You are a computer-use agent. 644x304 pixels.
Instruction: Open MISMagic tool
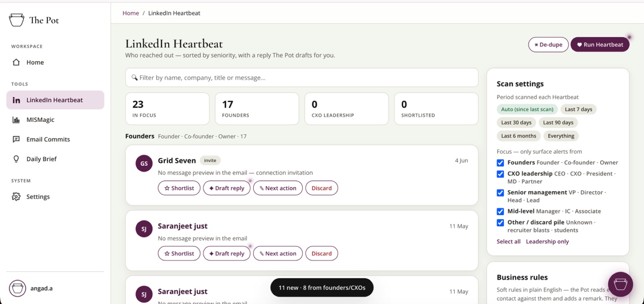pos(55,120)
